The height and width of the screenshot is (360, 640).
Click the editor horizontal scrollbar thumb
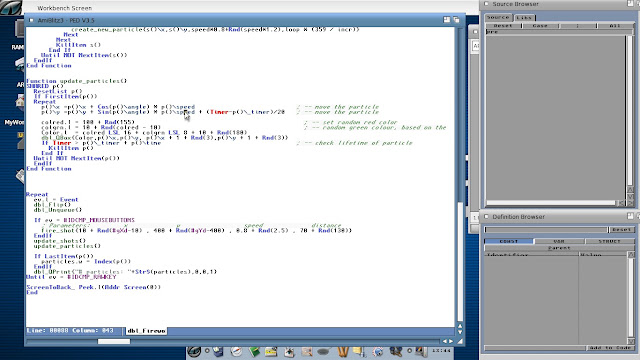[x=114, y=341]
